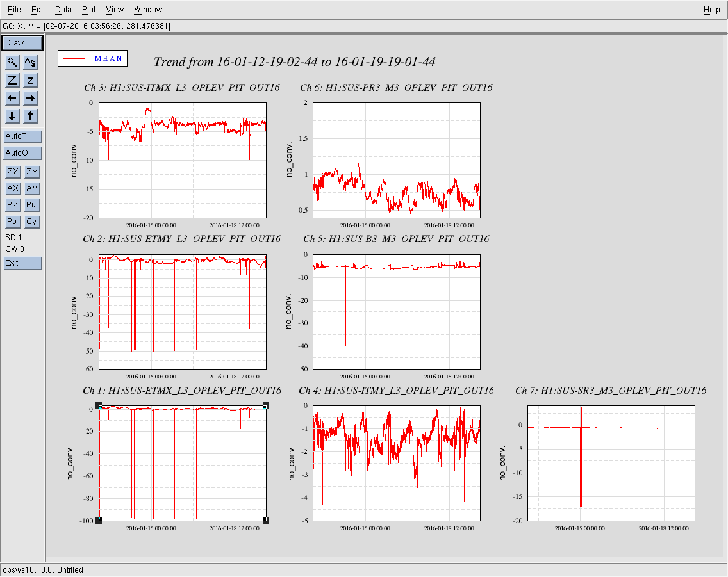Click the large Z zoom-in icon
The height and width of the screenshot is (577, 728).
tap(12, 80)
